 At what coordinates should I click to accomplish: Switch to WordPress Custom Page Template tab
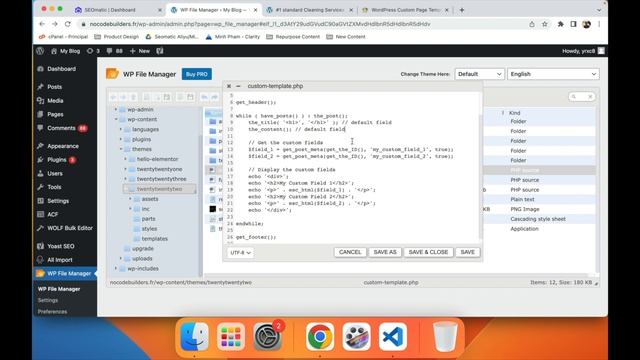point(405,10)
